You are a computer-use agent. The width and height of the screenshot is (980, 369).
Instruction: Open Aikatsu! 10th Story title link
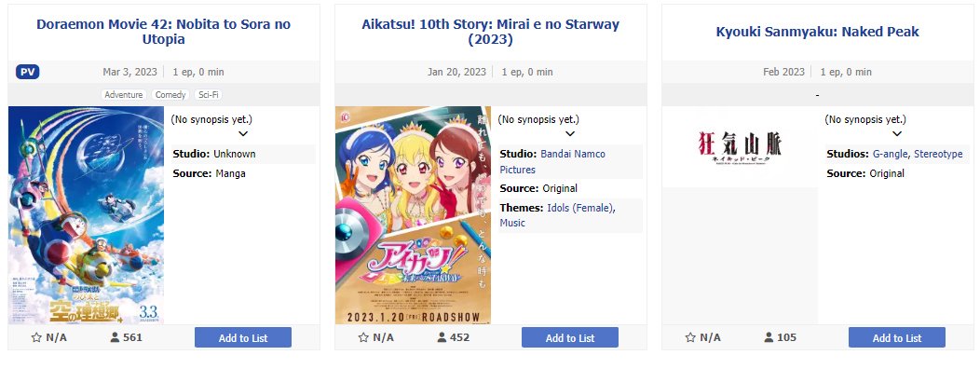pos(491,32)
